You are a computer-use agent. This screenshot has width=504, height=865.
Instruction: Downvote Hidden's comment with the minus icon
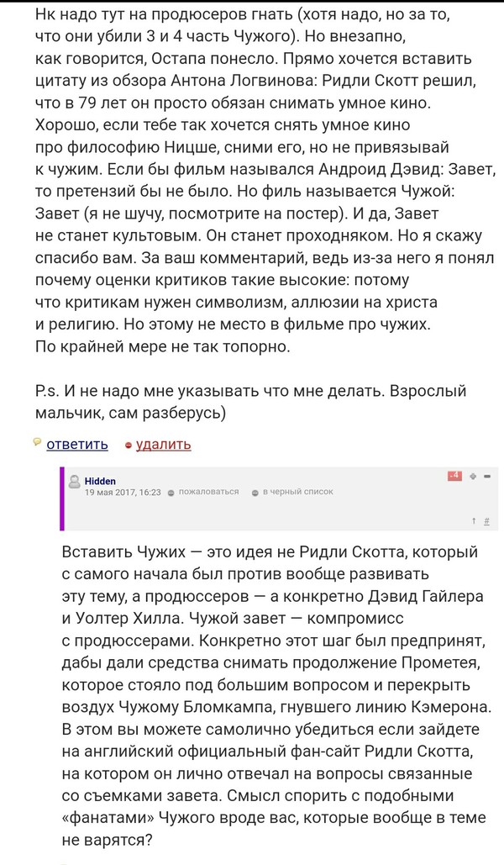[487, 477]
